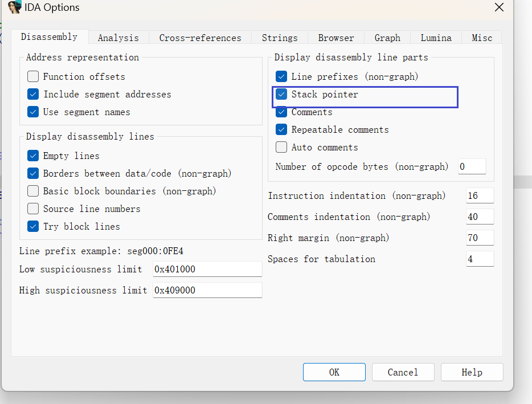Uncheck Include segment addresses
This screenshot has width=532, height=404.
(x=33, y=94)
